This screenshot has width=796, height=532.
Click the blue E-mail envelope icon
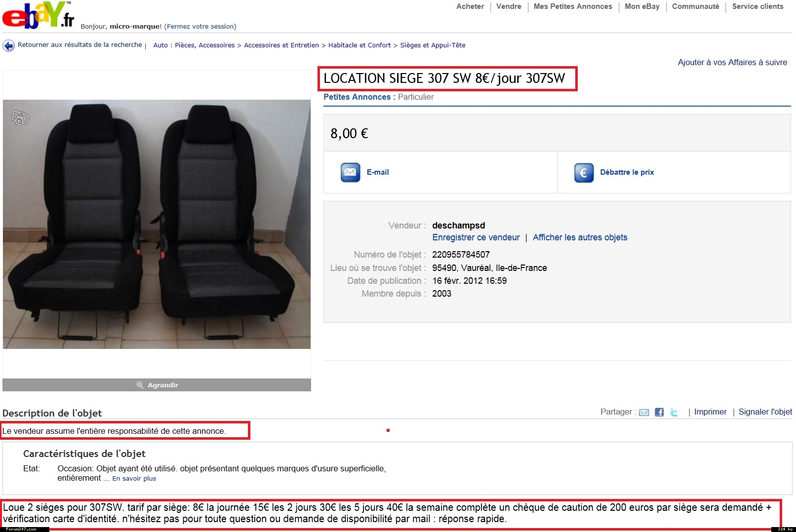[x=350, y=172]
